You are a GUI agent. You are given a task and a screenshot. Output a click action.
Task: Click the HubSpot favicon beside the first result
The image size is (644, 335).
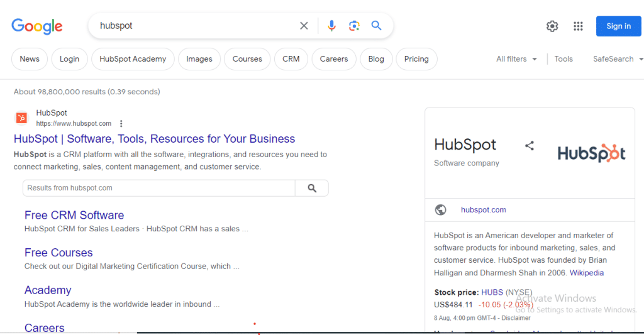21,118
